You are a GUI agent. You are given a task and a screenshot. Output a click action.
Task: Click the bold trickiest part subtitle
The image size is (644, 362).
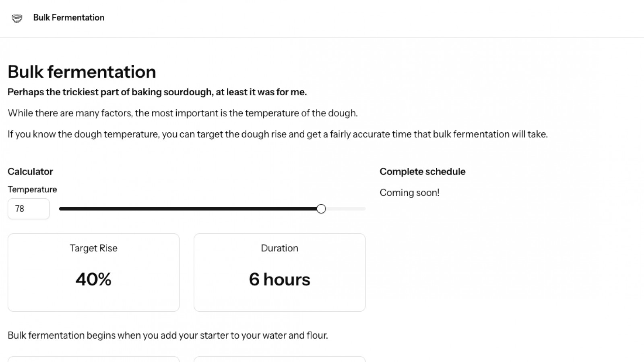pos(157,92)
